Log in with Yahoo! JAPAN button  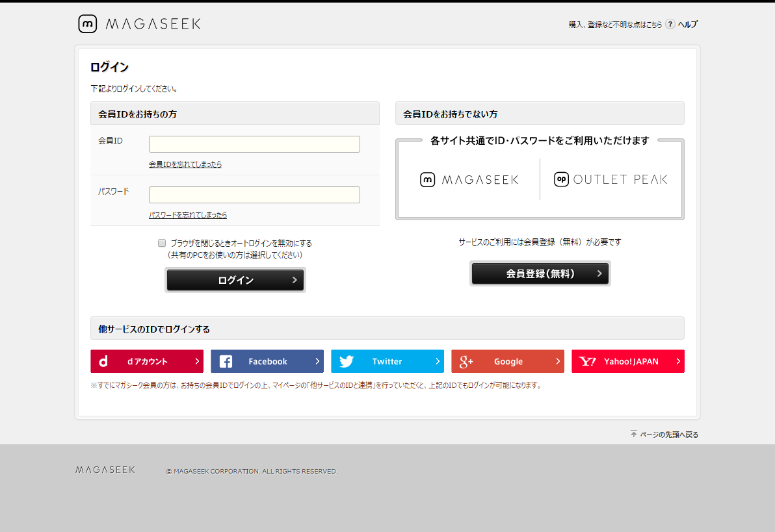pos(627,361)
